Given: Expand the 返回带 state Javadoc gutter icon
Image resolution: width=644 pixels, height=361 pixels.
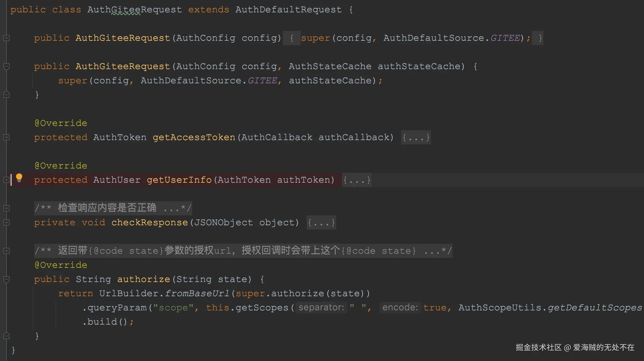Looking at the screenshot, I should click(x=6, y=251).
